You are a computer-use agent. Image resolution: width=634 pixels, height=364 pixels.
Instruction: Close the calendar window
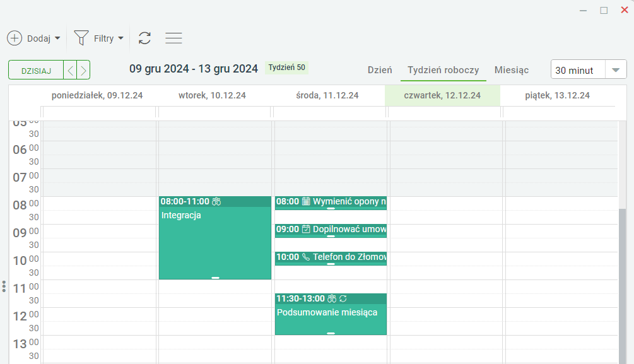(x=625, y=10)
